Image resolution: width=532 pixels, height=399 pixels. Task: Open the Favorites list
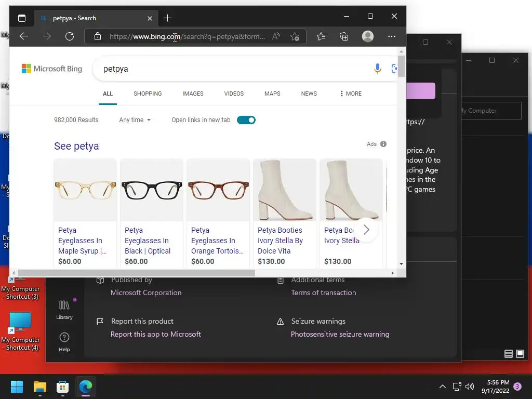point(321,36)
